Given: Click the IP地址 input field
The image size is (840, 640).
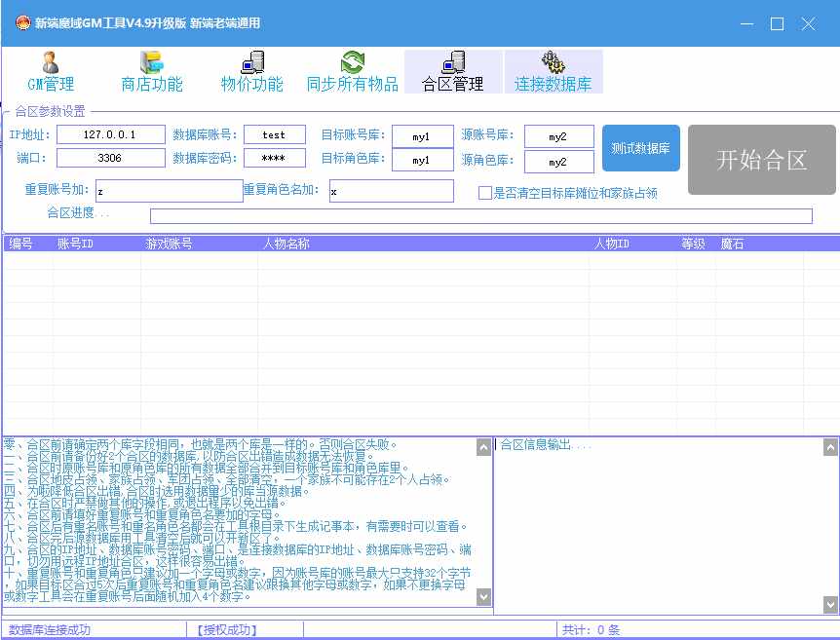Looking at the screenshot, I should (111, 134).
